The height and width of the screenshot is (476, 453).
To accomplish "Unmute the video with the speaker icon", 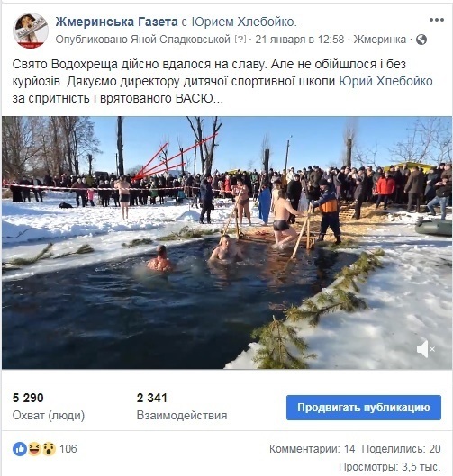I will pos(426,349).
